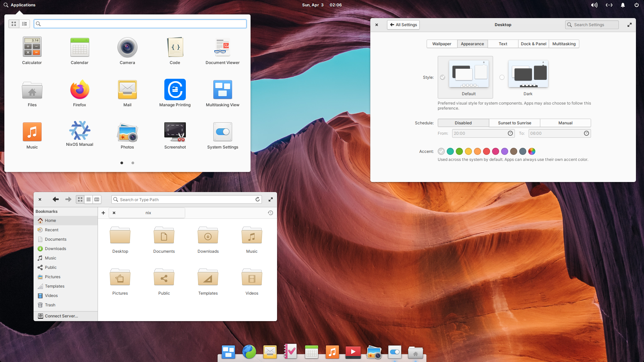Open the Wallpaper tab
Image resolution: width=644 pixels, height=362 pixels.
(441, 44)
